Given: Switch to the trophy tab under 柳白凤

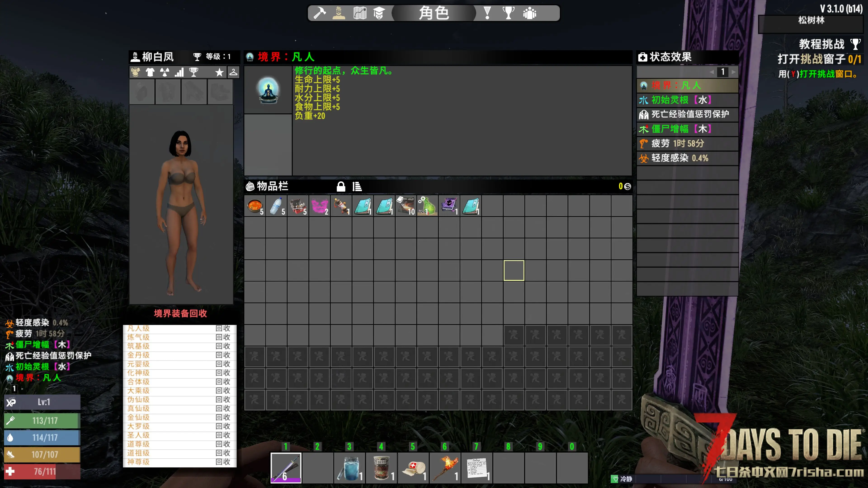Looking at the screenshot, I should click(194, 72).
